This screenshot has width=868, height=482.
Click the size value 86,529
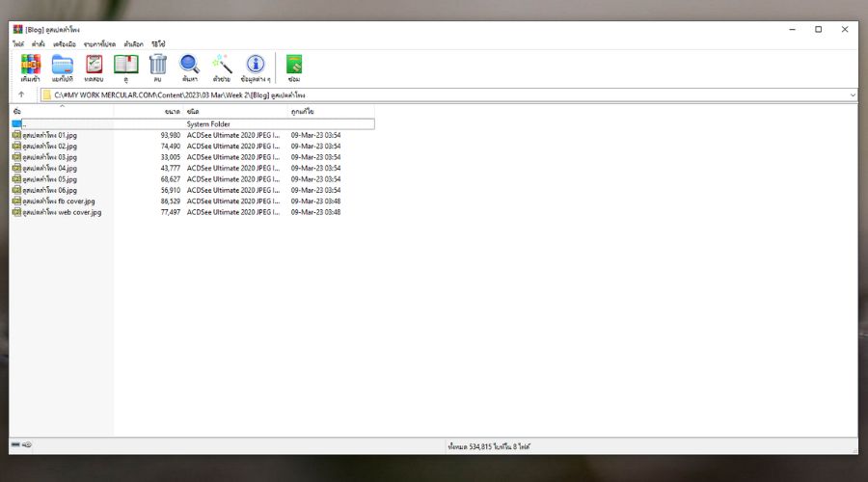tap(171, 201)
